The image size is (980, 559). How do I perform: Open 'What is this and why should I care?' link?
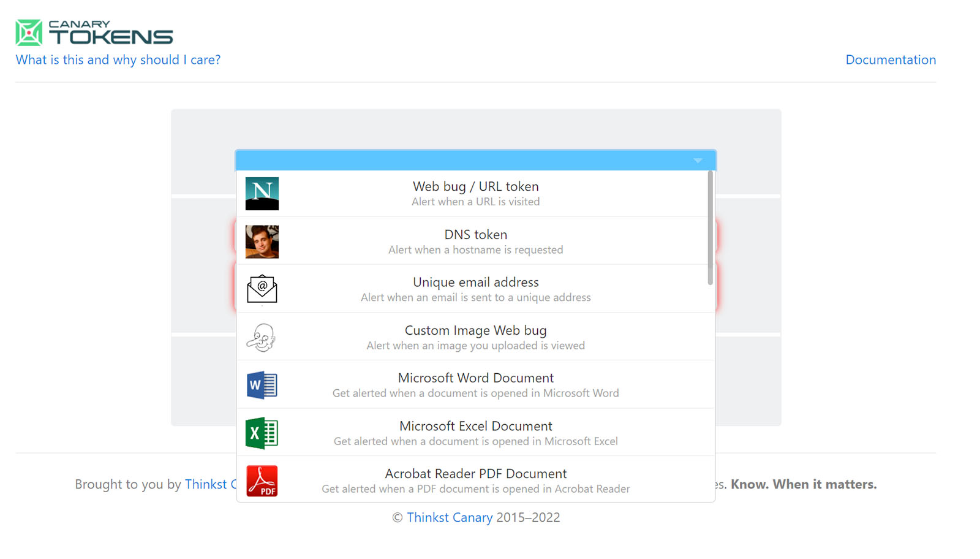tap(118, 59)
